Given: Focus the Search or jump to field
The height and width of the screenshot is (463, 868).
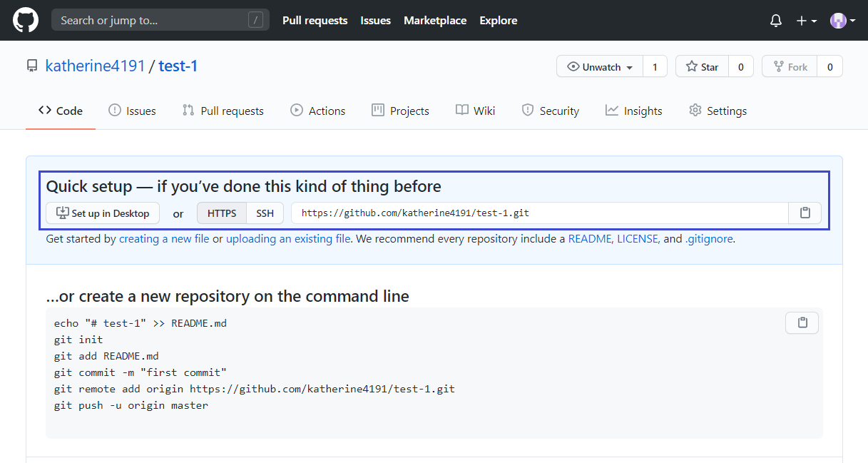Looking at the screenshot, I should point(160,20).
